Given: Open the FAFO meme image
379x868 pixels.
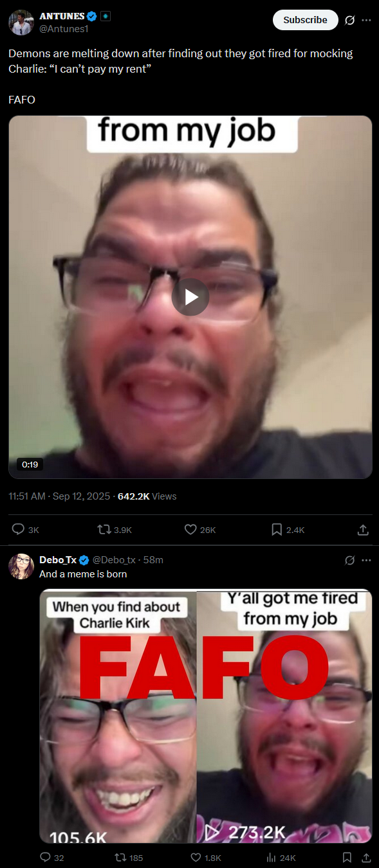Looking at the screenshot, I should tap(206, 716).
